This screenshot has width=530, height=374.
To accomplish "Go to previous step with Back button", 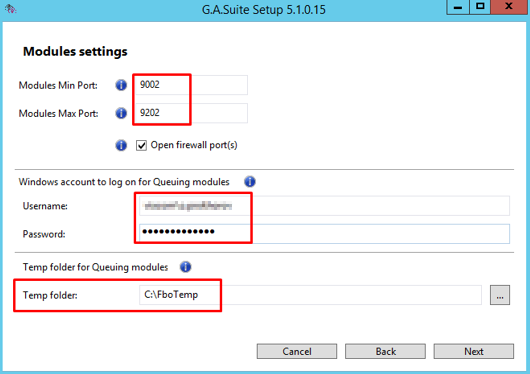I will coord(385,351).
